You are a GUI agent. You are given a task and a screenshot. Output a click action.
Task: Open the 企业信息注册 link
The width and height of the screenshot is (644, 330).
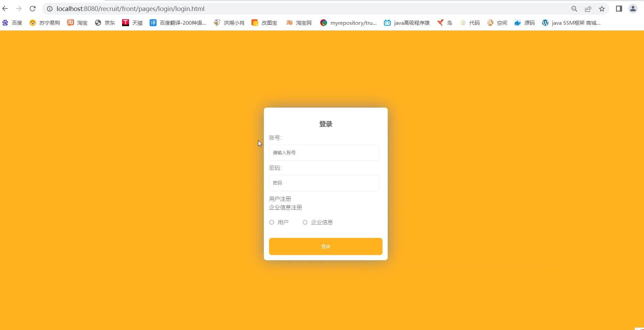pyautogui.click(x=286, y=208)
